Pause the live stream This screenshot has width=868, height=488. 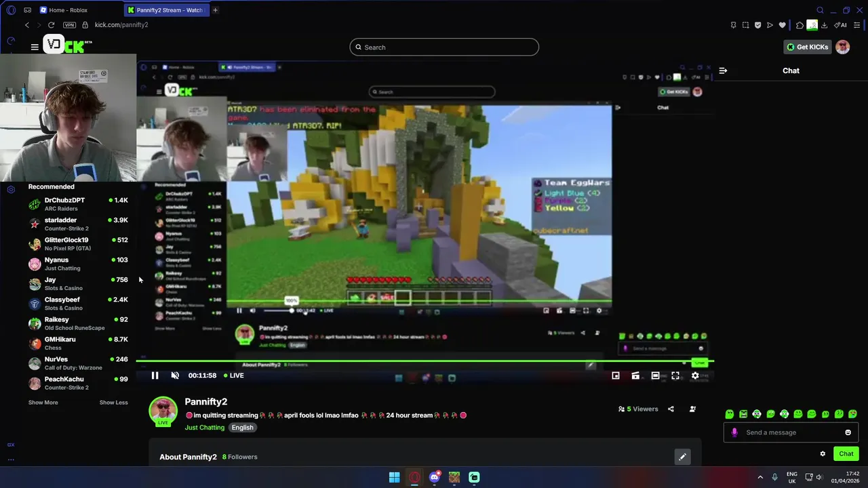(155, 375)
